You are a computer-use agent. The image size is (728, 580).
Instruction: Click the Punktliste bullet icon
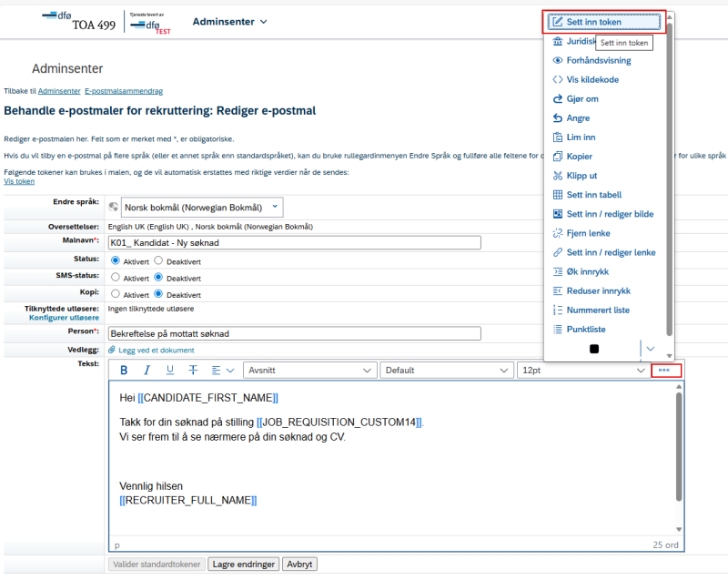click(558, 330)
